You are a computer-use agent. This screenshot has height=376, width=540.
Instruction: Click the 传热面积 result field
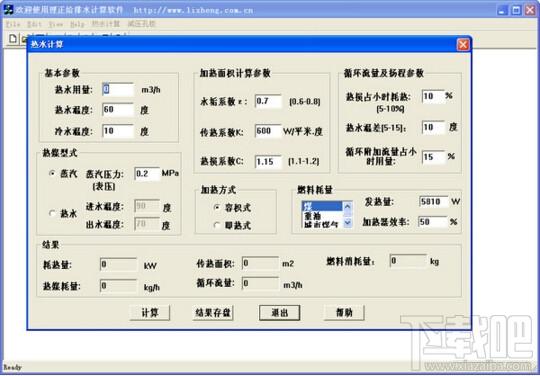(x=260, y=263)
